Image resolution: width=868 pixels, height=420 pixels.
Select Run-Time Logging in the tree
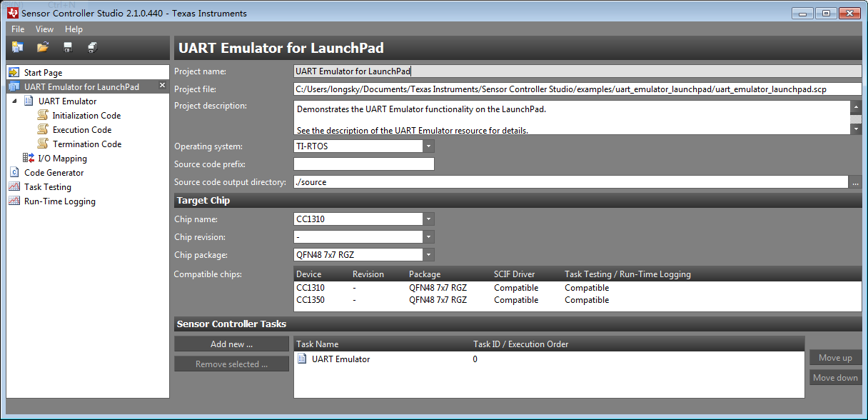click(x=60, y=201)
